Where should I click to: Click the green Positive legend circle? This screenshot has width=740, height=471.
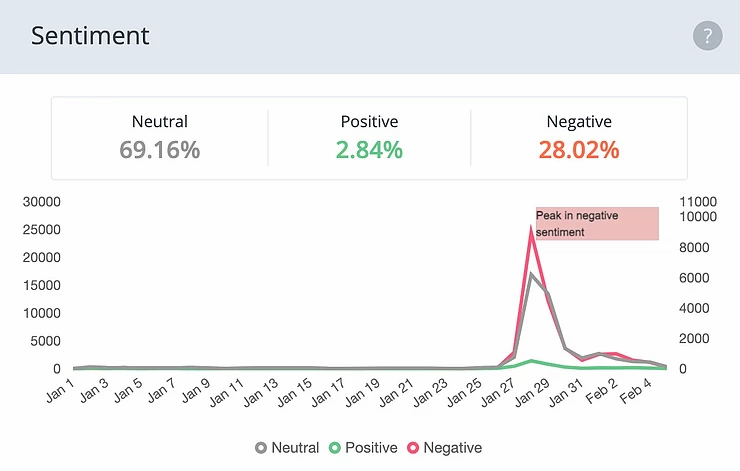(x=335, y=448)
